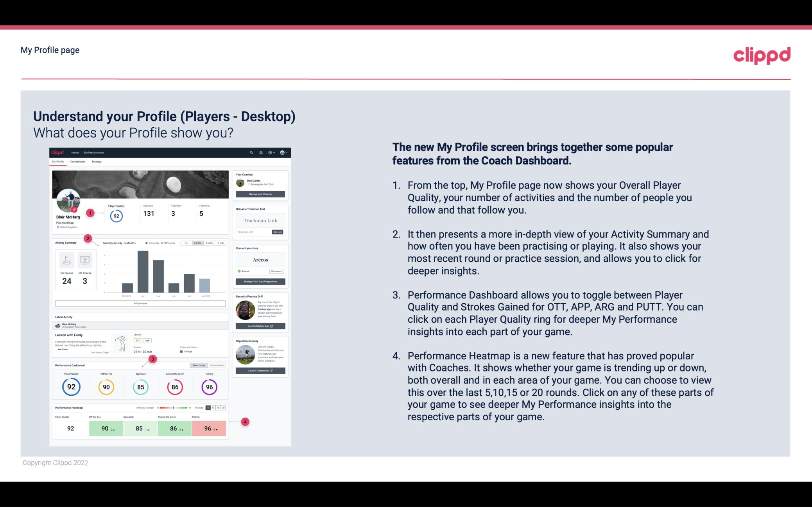Select the My Performance menu tab
The height and width of the screenshot is (507, 812).
pos(93,152)
